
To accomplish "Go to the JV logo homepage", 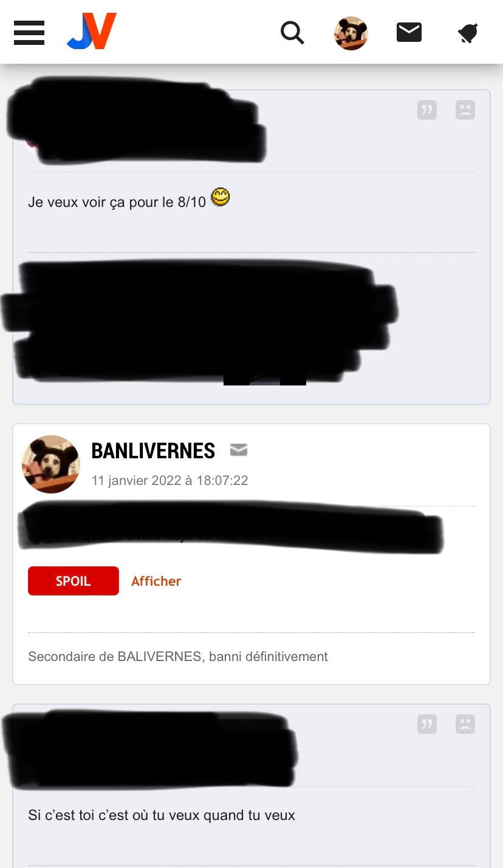I will point(92,31).
